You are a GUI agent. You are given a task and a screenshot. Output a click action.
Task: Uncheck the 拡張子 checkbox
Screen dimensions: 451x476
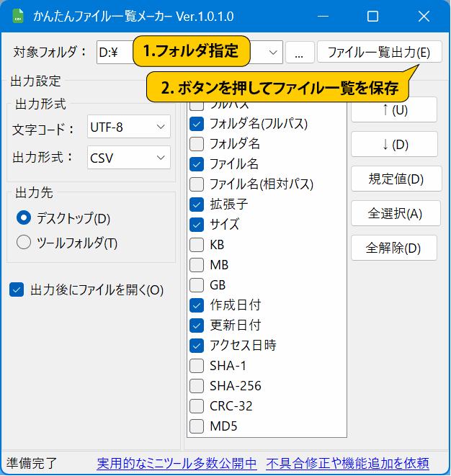point(197,205)
